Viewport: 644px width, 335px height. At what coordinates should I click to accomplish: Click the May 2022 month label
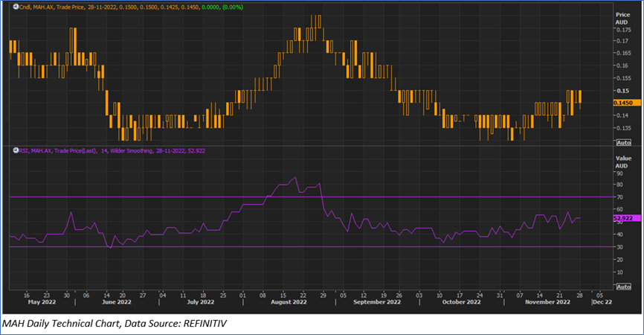[x=42, y=302]
